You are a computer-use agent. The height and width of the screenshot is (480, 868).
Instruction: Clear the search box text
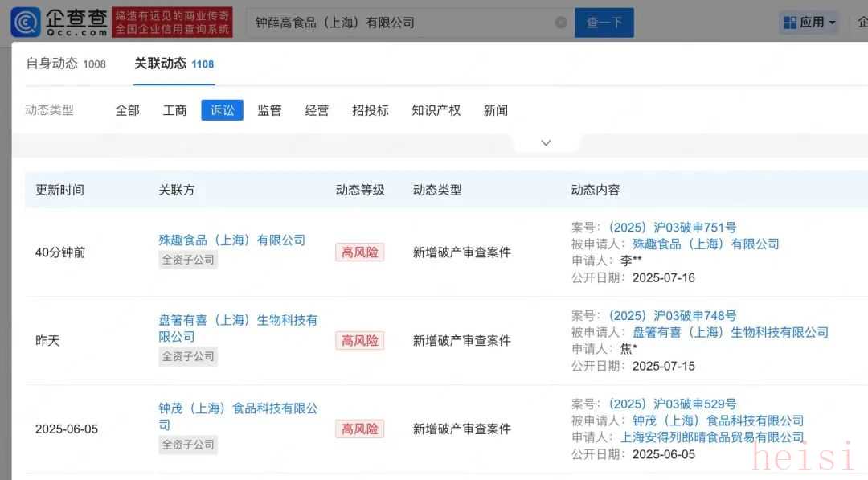coord(560,23)
